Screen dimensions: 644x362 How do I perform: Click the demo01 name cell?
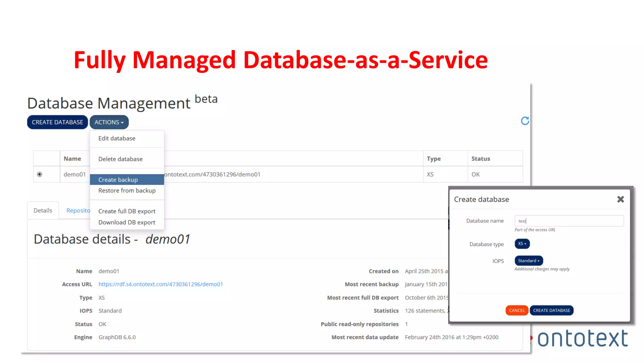(x=75, y=174)
